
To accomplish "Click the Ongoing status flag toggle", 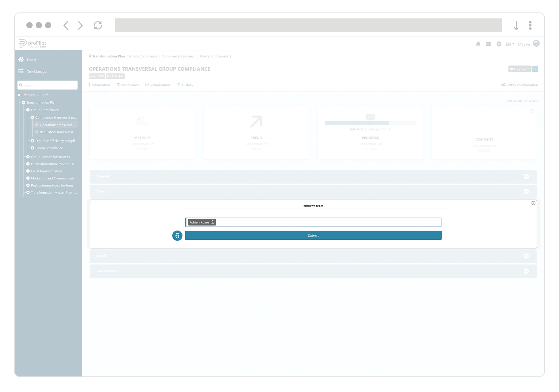I will pos(519,69).
